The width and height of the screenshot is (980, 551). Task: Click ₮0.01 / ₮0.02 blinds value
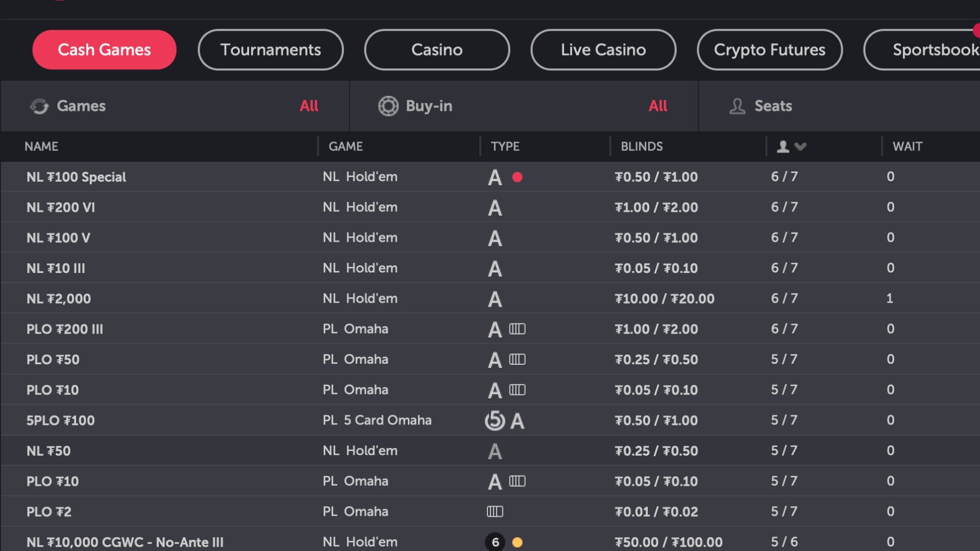pos(656,512)
